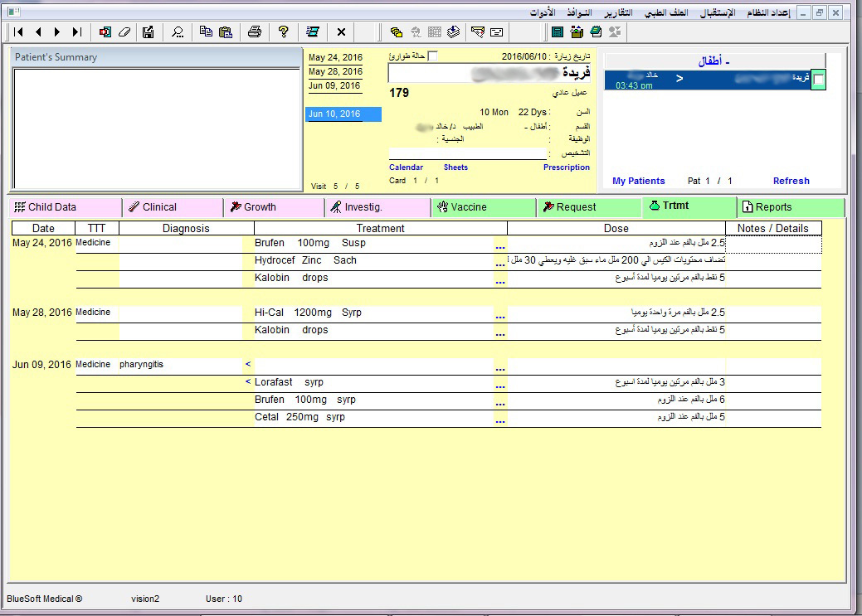Switch to the Investig. tab
Image resolution: width=862 pixels, height=616 pixels.
click(377, 207)
